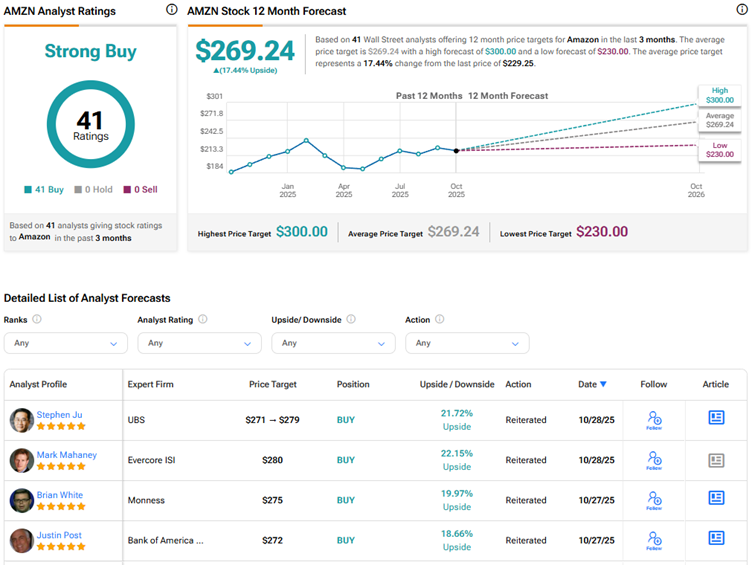Click the High $300.00 forecast label on chart
The width and height of the screenshot is (752, 565).
coord(719,96)
